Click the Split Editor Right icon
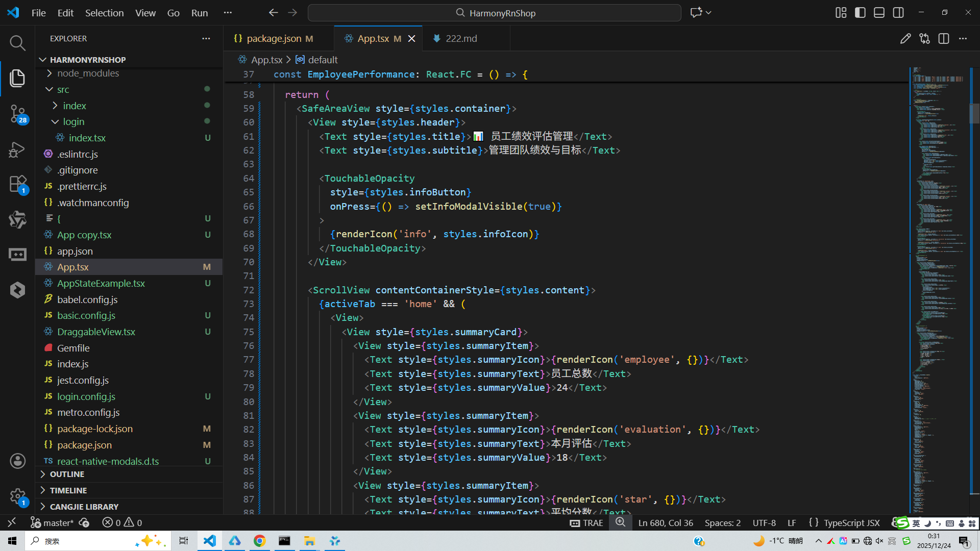Screen dimensions: 980x551 coord(943,39)
